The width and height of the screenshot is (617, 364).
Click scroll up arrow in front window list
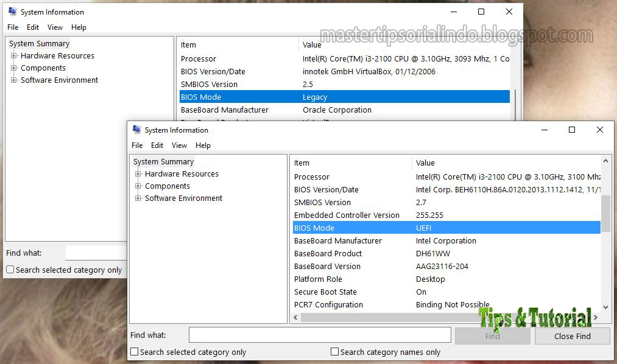605,161
